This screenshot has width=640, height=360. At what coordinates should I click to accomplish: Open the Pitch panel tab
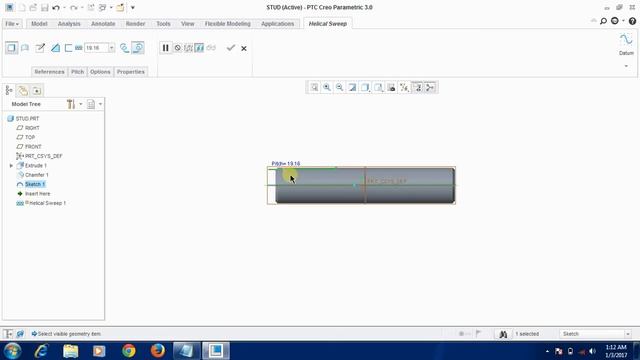[77, 71]
